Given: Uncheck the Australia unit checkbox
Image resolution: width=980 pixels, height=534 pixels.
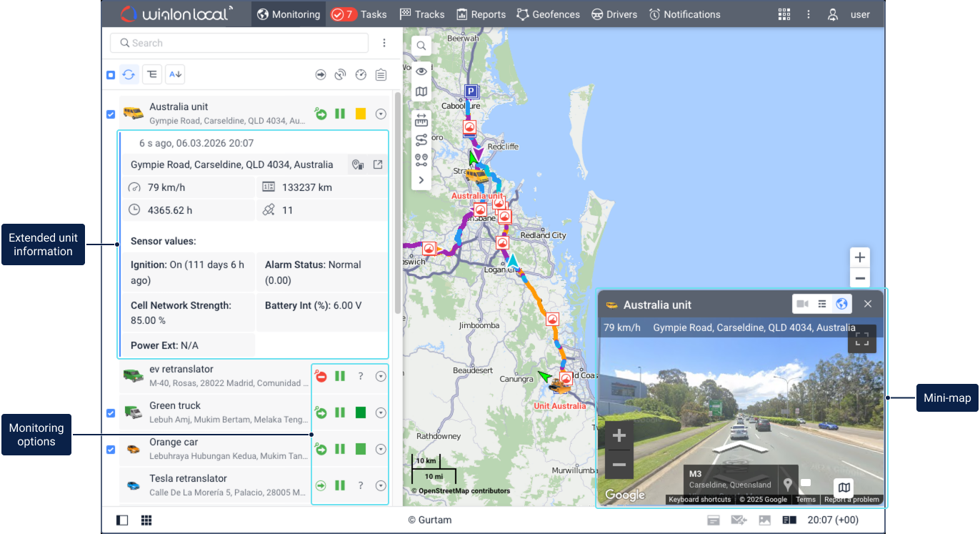Looking at the screenshot, I should pos(111,114).
